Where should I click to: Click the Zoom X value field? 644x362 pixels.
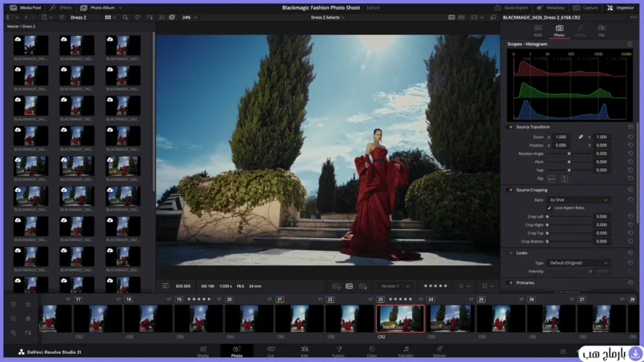pos(562,136)
